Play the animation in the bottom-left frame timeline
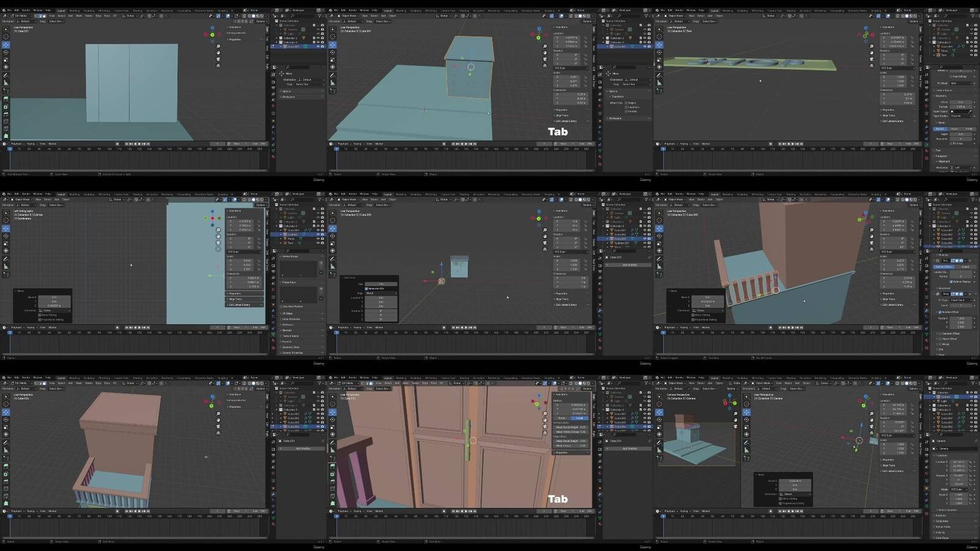Image resolution: width=980 pixels, height=551 pixels. coord(140,511)
